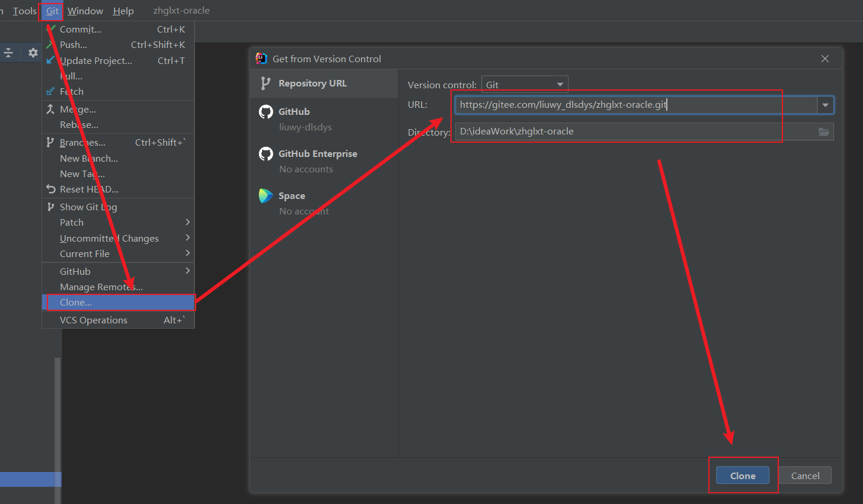Open VCS Operations menu entry
The width and height of the screenshot is (863, 504).
[x=118, y=320]
